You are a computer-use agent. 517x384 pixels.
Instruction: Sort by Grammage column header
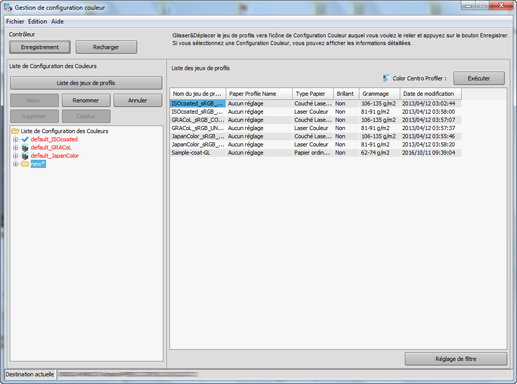pos(379,94)
